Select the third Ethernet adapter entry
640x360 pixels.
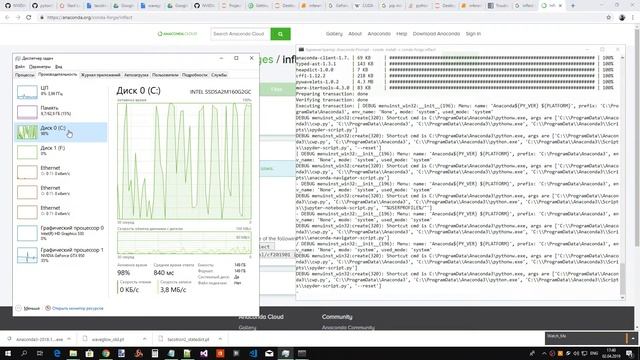[61, 211]
